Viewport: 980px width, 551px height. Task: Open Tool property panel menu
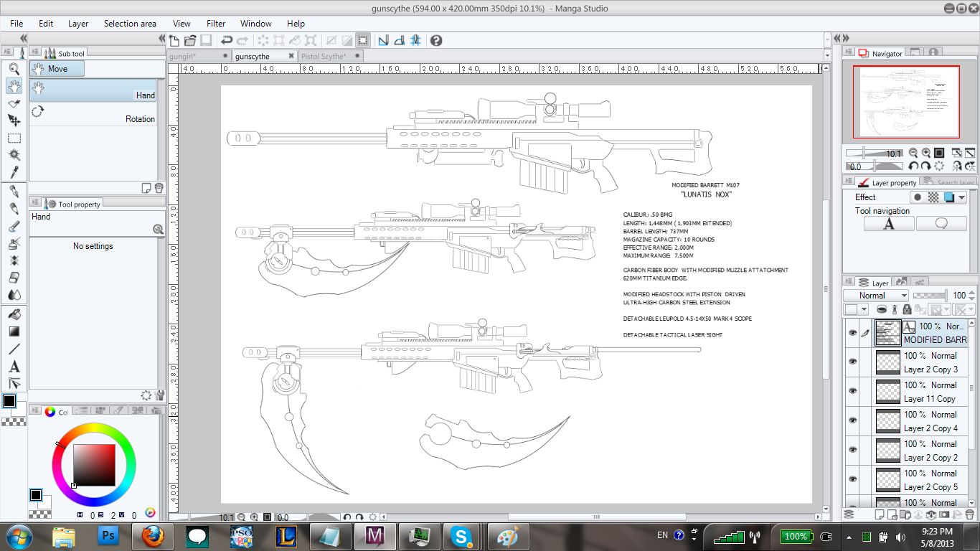click(34, 204)
